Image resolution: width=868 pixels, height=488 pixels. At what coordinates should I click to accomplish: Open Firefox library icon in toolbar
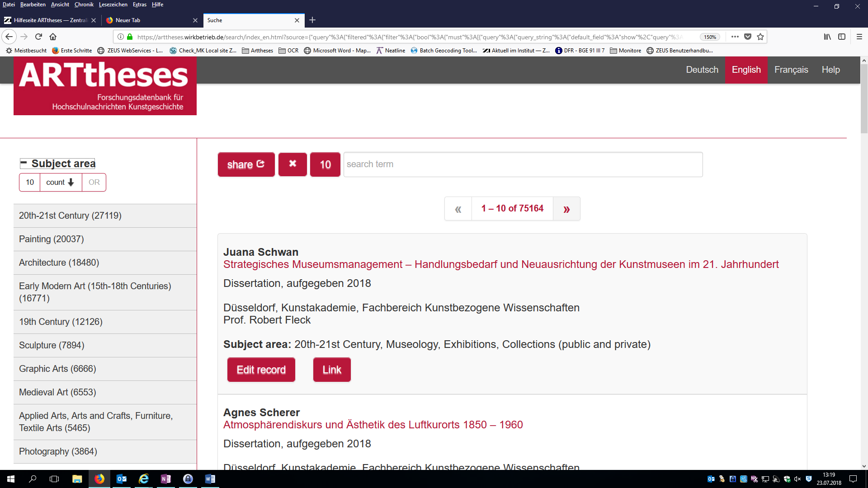click(x=827, y=37)
